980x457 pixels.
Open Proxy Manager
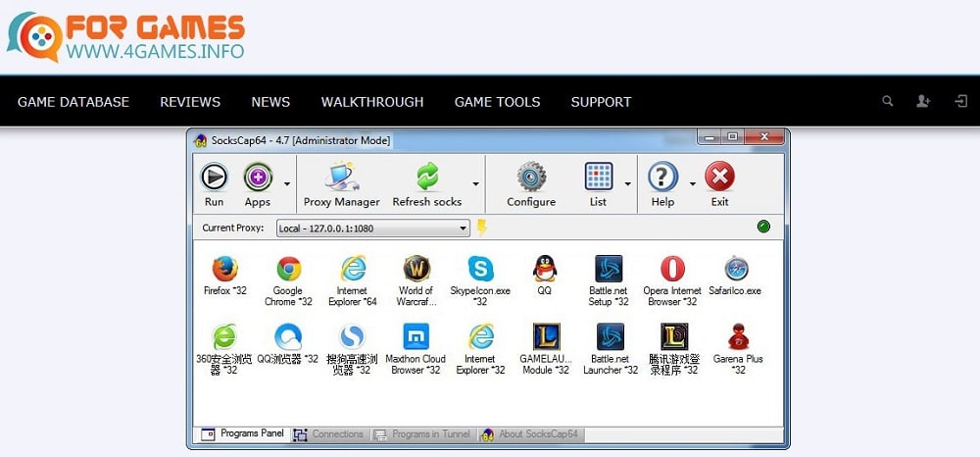[x=341, y=184]
